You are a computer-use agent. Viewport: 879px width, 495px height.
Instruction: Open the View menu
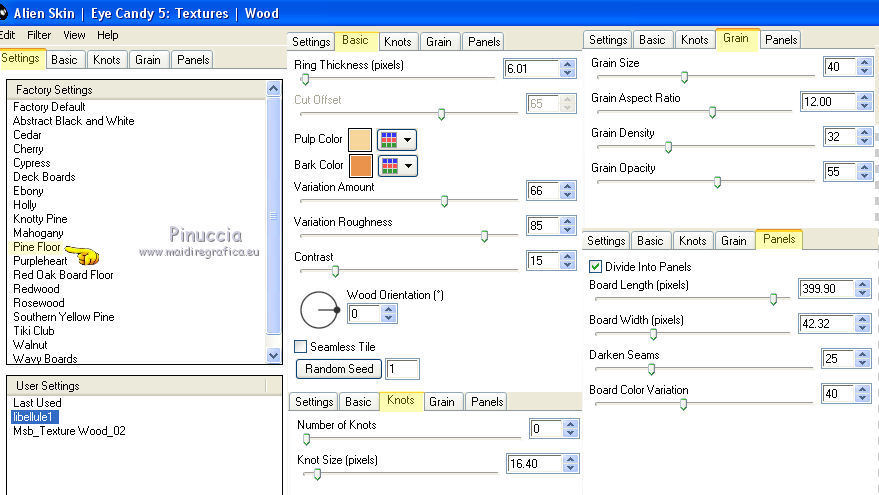tap(74, 35)
